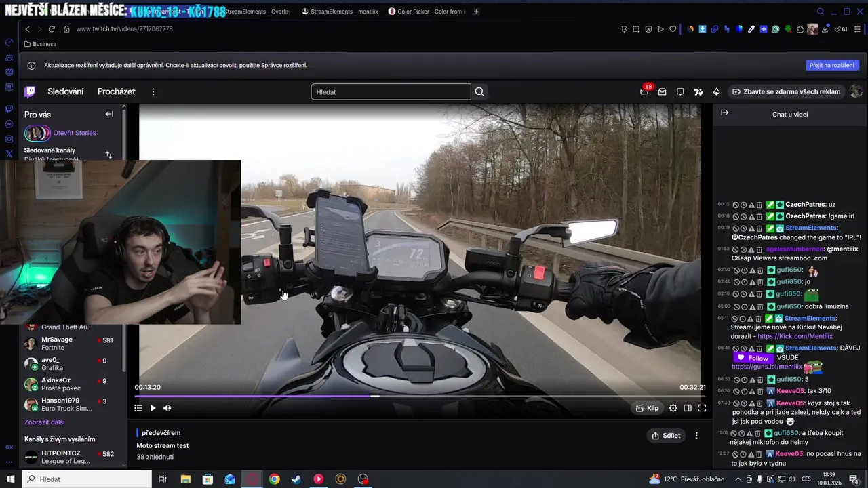
Task: Click Zbavte se zdarma všech reklam
Action: [x=787, y=91]
